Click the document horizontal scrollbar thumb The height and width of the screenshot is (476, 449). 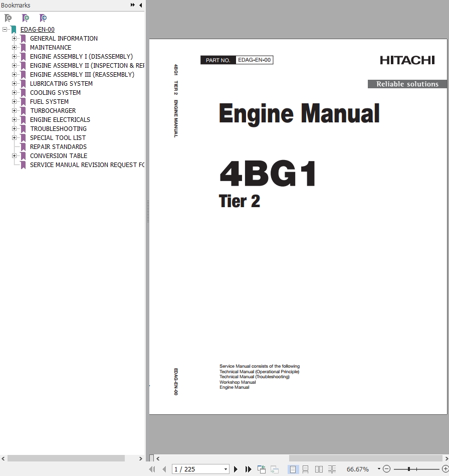366,458
